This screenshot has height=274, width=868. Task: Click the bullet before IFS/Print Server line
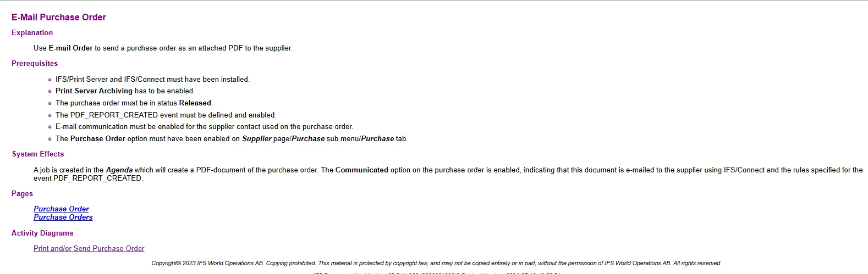click(50, 80)
